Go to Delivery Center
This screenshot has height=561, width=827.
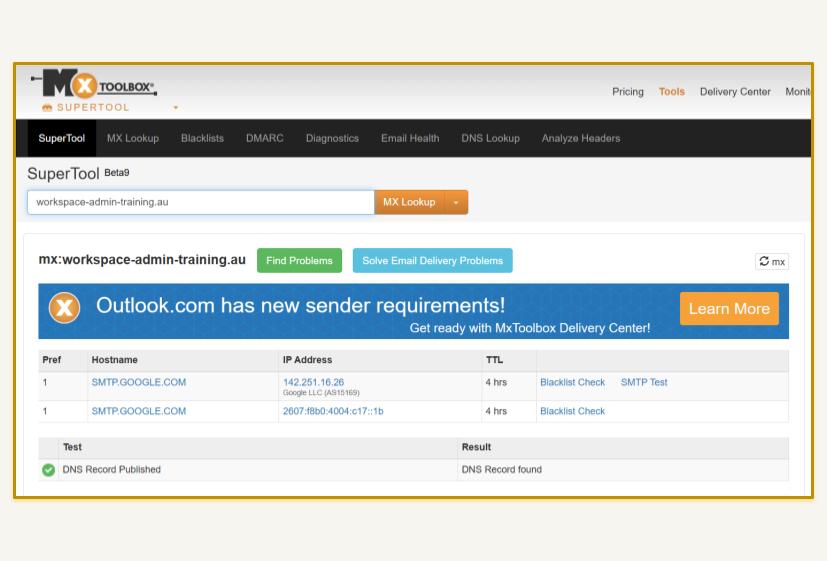point(735,92)
